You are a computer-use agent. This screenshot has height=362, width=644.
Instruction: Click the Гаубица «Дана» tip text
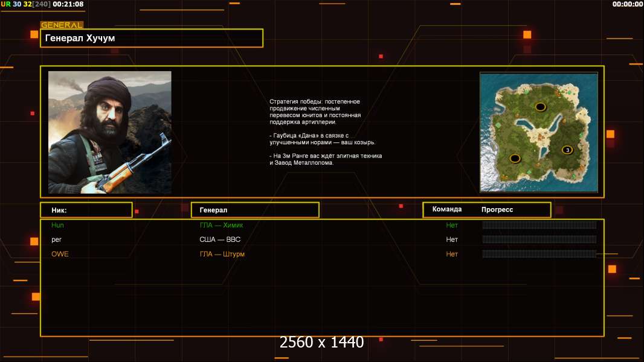(x=323, y=139)
